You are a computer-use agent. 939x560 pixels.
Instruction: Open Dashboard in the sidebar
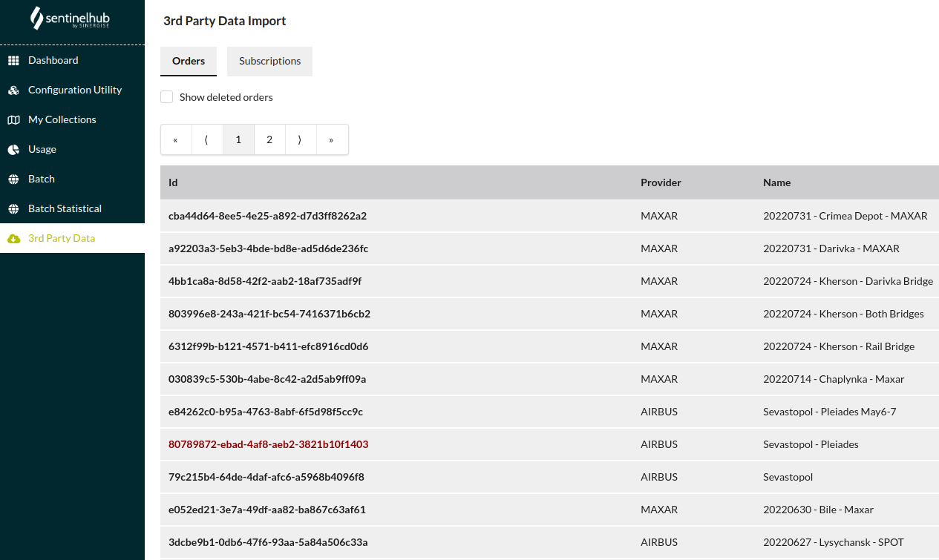[x=72, y=60]
